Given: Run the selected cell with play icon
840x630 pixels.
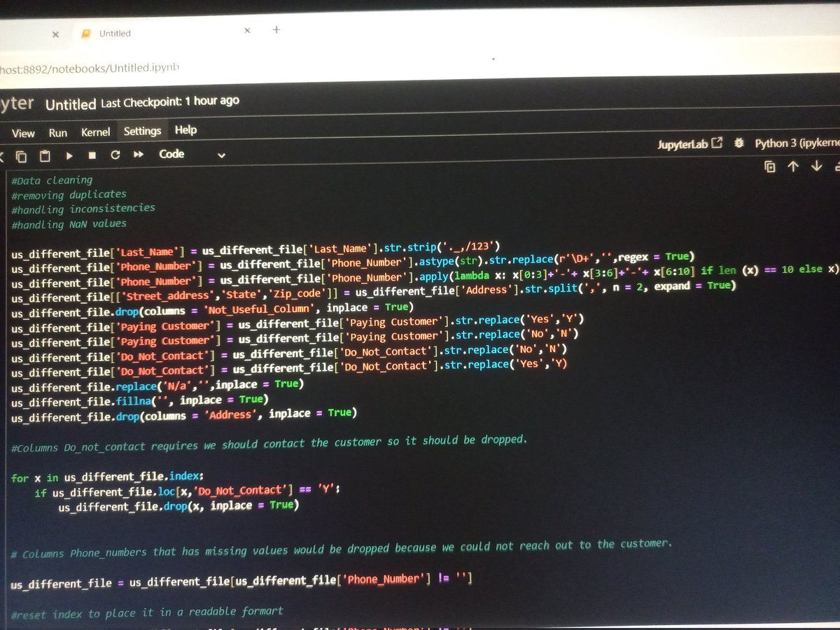Looking at the screenshot, I should point(69,155).
